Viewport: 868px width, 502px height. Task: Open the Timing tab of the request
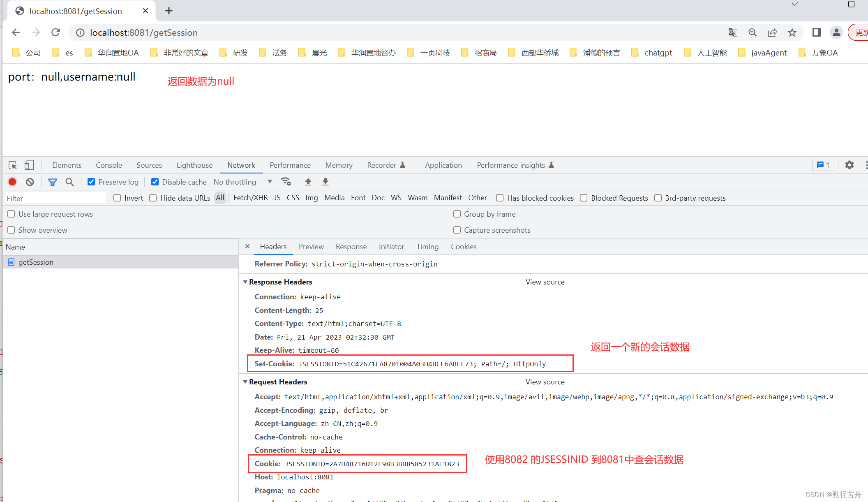coord(427,246)
